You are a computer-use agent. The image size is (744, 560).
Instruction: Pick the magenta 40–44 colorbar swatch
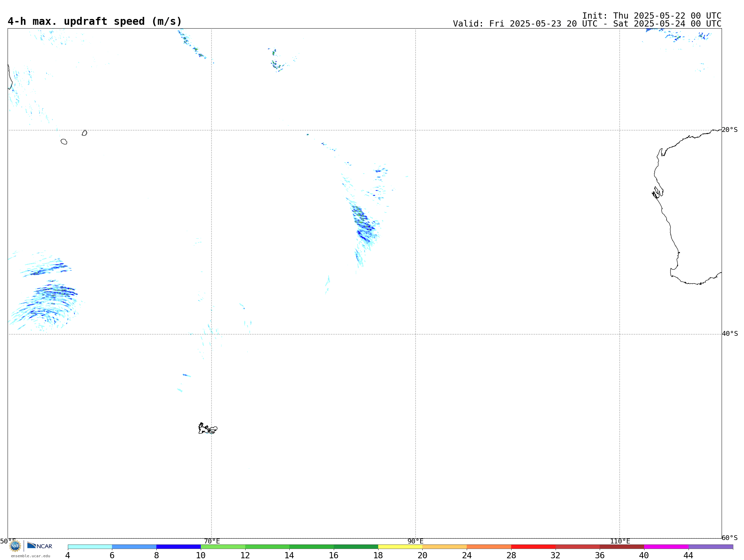(666, 547)
